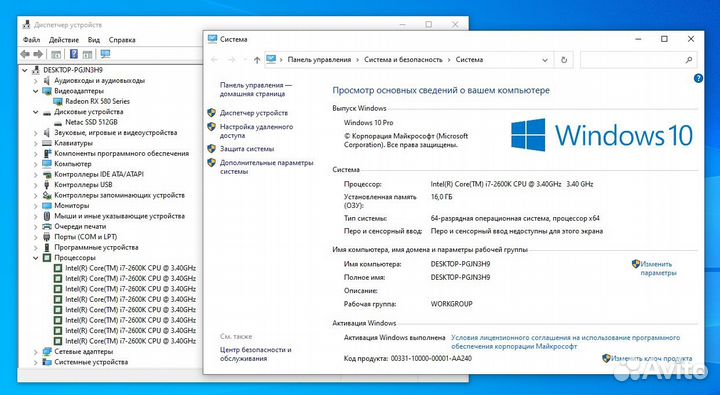Collapse Видеоадаптеры node
The width and height of the screenshot is (720, 395).
36,91
